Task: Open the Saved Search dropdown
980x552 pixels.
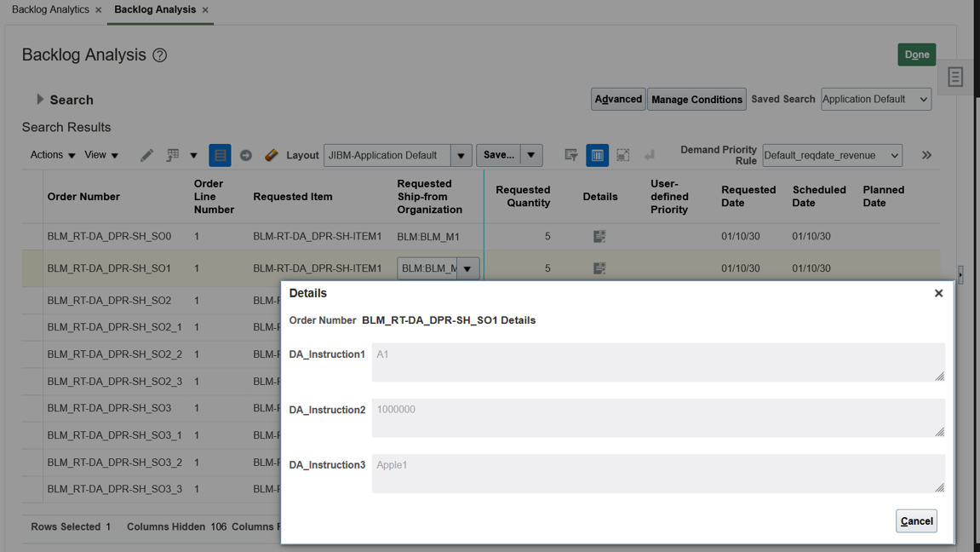Action: point(875,99)
